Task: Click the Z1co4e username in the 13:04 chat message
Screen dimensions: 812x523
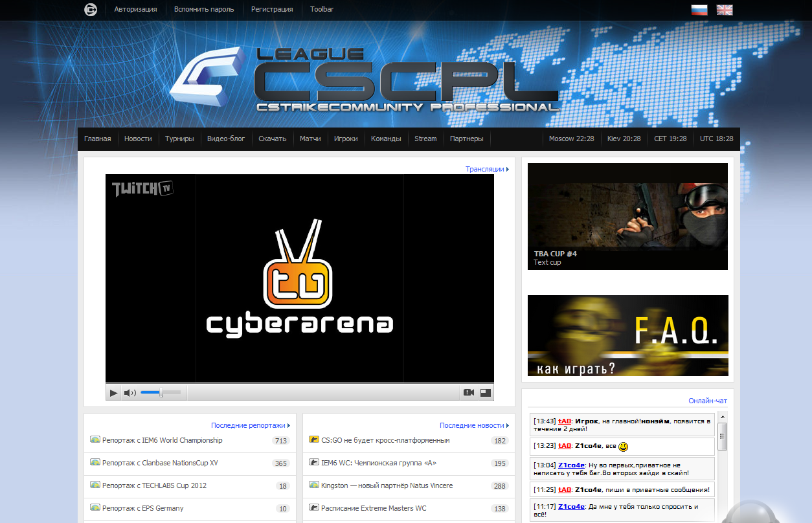Action: (x=572, y=465)
